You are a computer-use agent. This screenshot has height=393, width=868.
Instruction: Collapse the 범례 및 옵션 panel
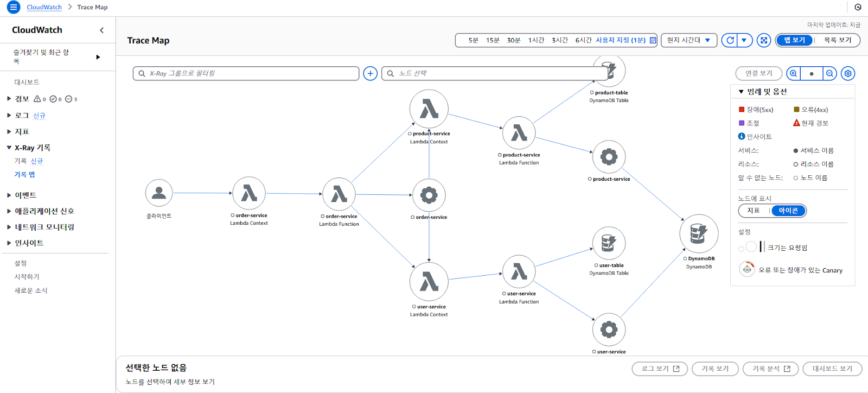pos(741,92)
